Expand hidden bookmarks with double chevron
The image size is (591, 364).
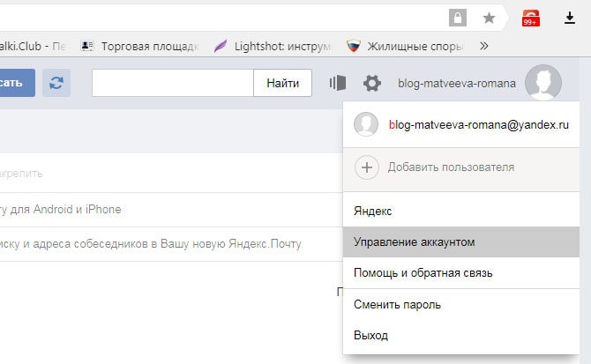[x=484, y=46]
